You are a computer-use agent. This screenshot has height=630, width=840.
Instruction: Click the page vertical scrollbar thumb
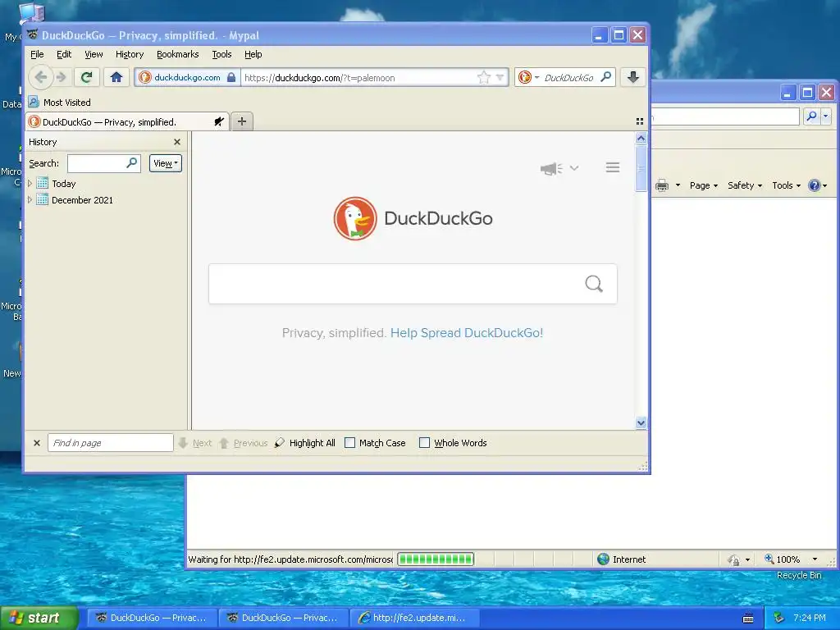click(x=641, y=167)
